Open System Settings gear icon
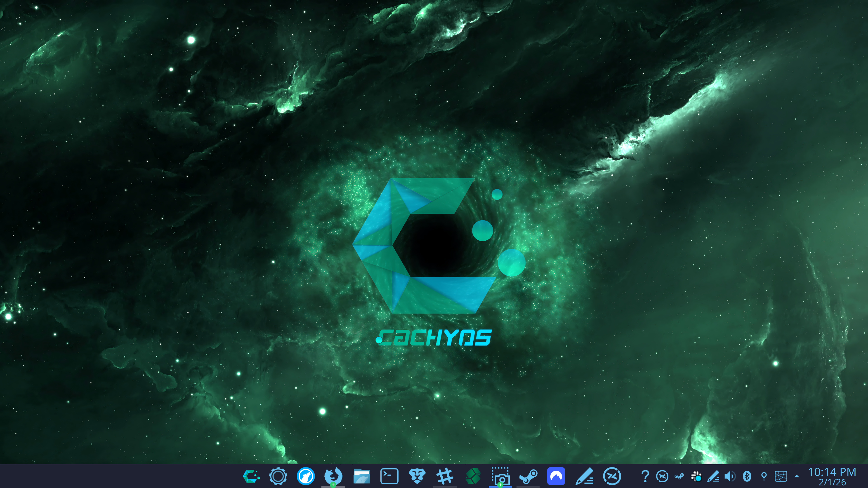The height and width of the screenshot is (488, 868). 278,476
